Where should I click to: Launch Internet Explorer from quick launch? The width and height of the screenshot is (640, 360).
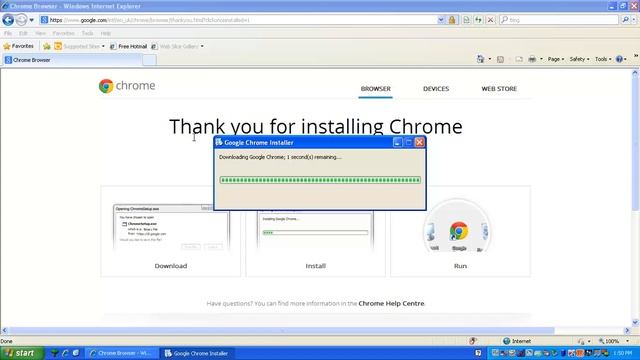click(x=65, y=353)
